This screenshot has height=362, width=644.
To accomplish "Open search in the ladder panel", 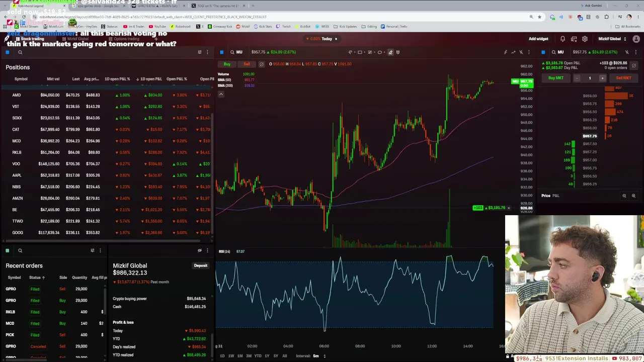I will pos(553,52).
